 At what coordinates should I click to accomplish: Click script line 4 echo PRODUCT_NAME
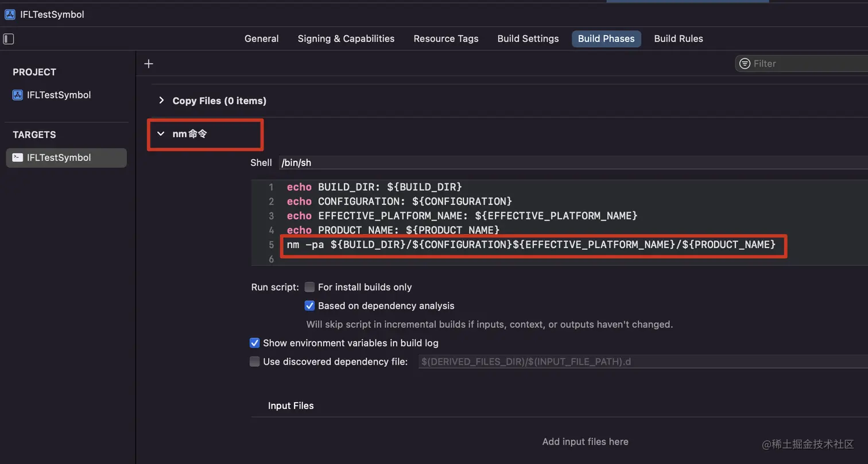[x=393, y=230]
